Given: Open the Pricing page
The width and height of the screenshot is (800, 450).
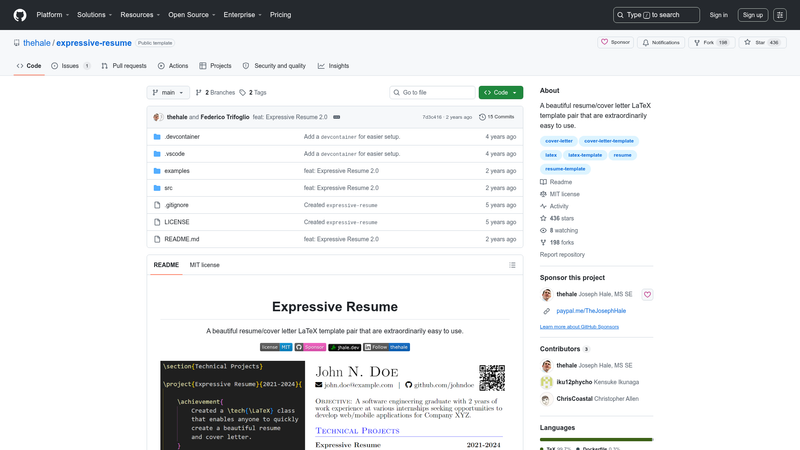Looking at the screenshot, I should tap(280, 15).
